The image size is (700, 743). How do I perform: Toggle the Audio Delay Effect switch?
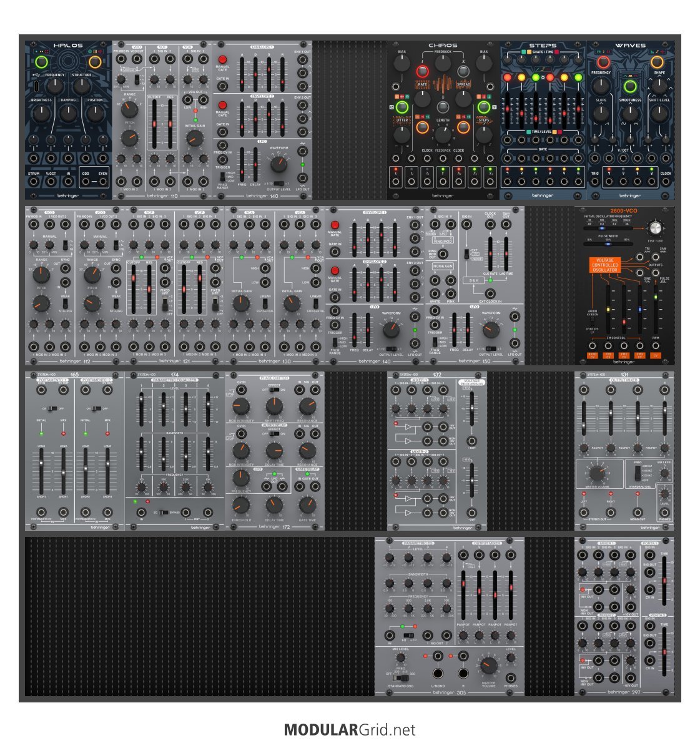[274, 434]
